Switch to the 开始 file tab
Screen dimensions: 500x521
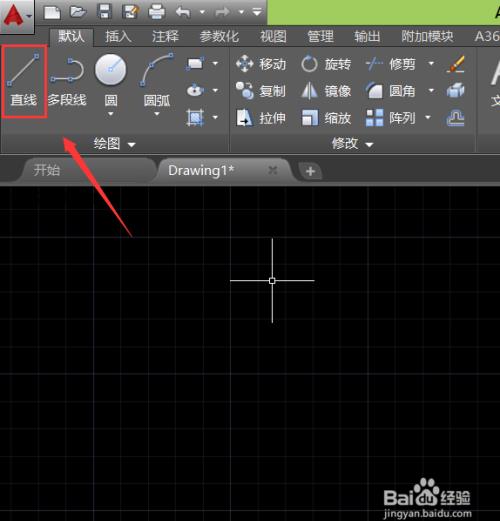click(x=47, y=170)
